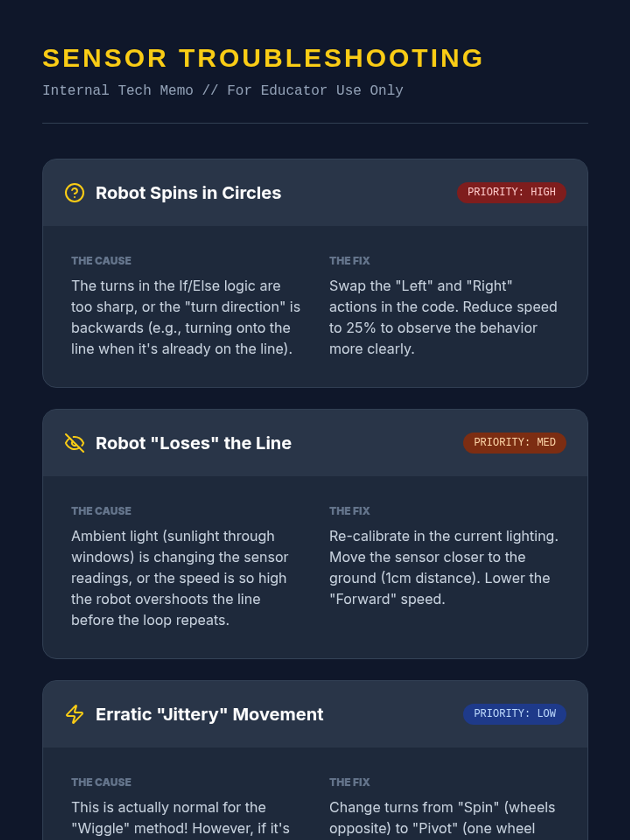Click the Robot Spins in Circles heading

[188, 193]
